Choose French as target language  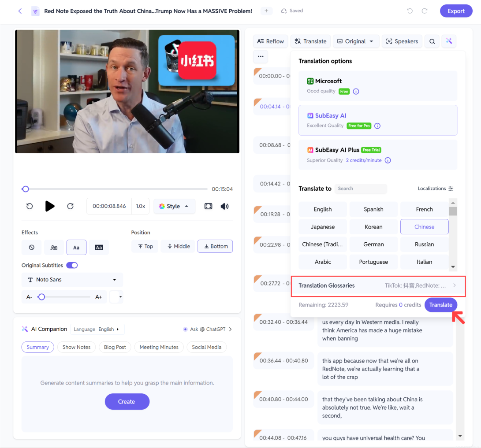pyautogui.click(x=424, y=209)
